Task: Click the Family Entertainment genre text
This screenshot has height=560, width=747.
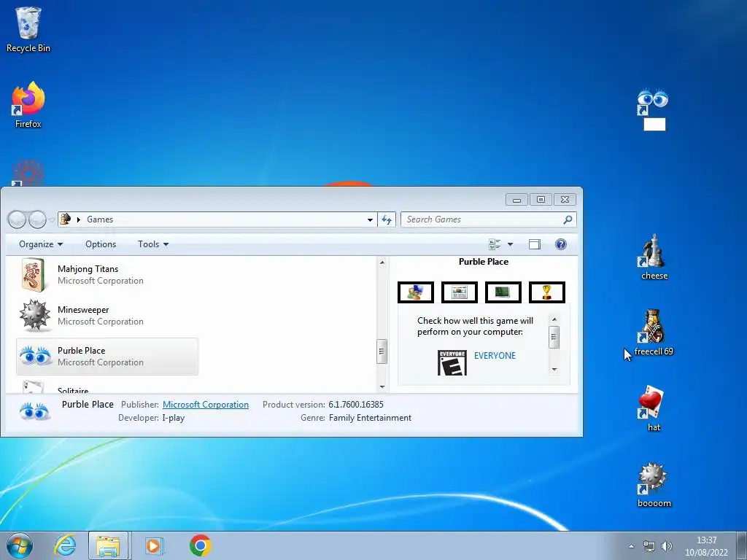Action: 370,418
